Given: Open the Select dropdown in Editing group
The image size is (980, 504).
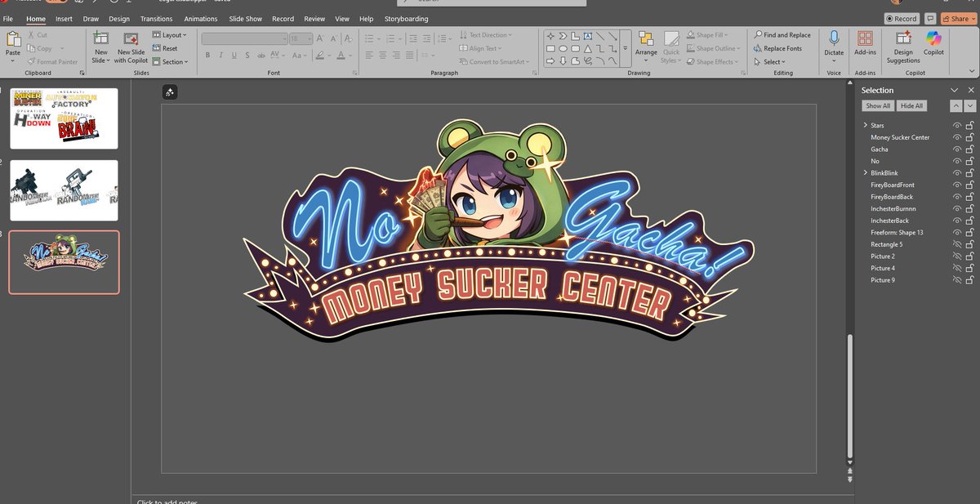Looking at the screenshot, I should click(769, 61).
